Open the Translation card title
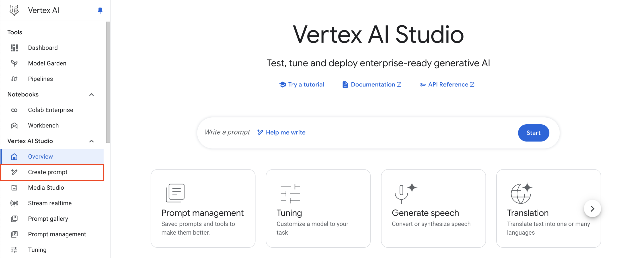 [x=528, y=213]
